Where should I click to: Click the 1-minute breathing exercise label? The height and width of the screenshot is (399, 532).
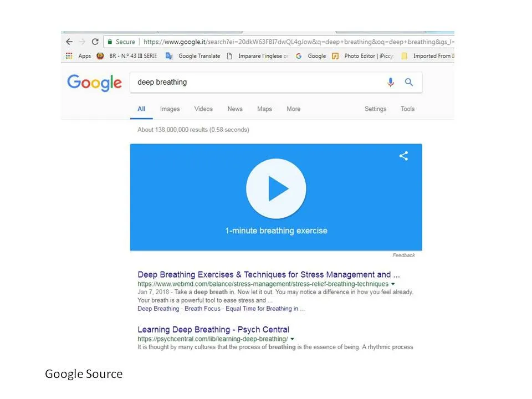(x=276, y=231)
